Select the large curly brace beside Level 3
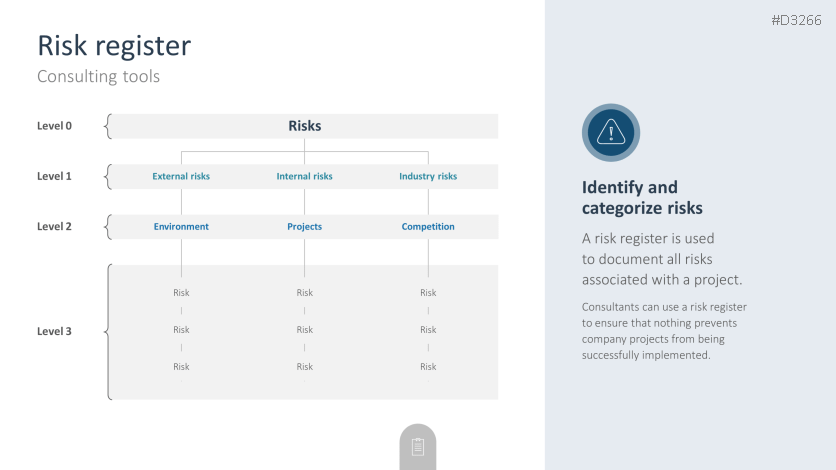Viewport: 836px width, 470px height. point(107,332)
